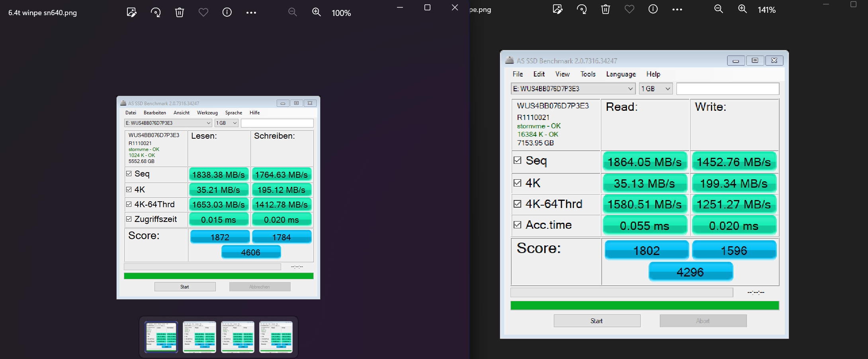Toggle Acc.time checkbox
Viewport: 868px width, 359px height.
518,225
